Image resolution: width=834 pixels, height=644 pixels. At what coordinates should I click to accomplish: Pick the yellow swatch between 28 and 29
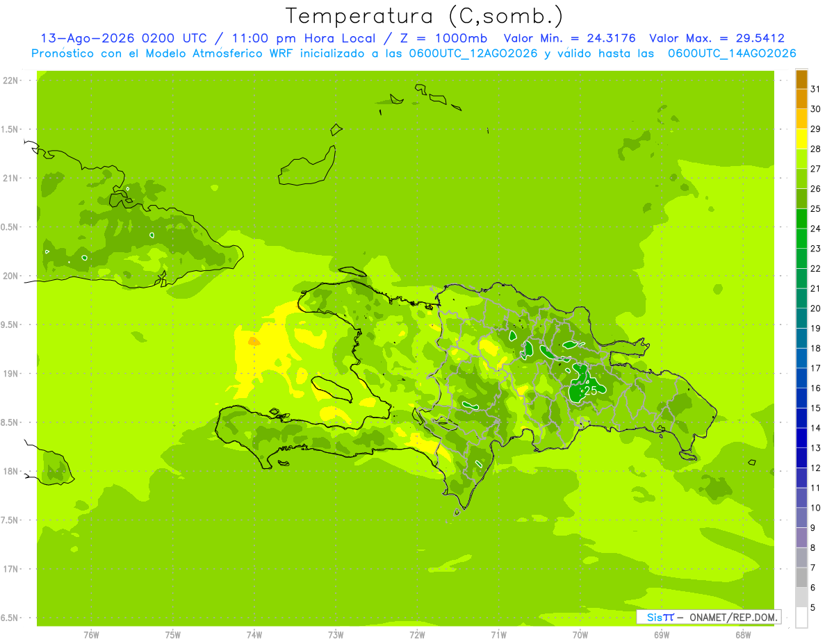pyautogui.click(x=801, y=139)
